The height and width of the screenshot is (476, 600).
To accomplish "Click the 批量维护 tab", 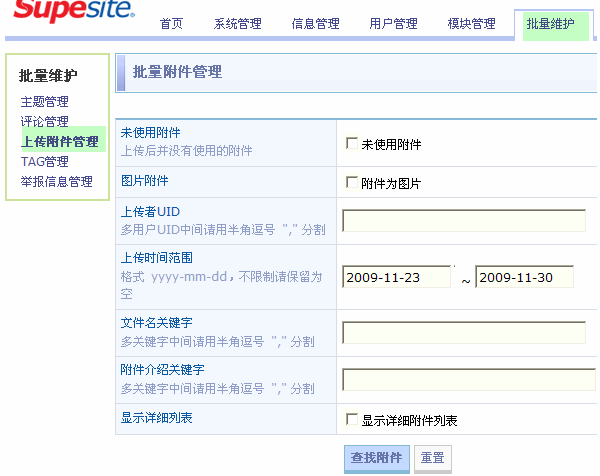I will (550, 24).
